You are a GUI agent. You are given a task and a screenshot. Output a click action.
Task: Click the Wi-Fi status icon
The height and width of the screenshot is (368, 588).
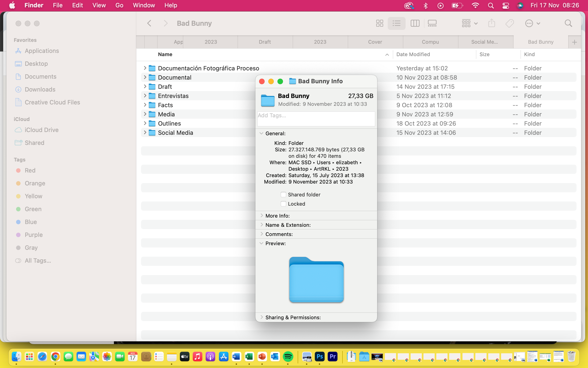point(475,5)
